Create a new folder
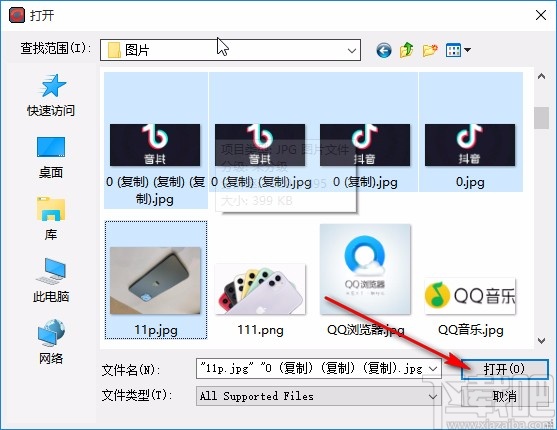The image size is (557, 430). coord(430,50)
